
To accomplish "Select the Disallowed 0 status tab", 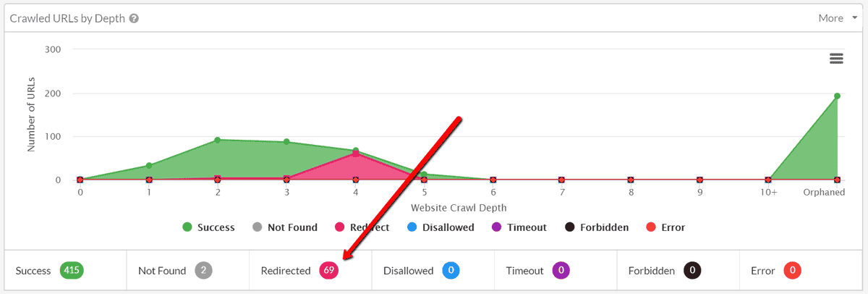I will pos(433,271).
